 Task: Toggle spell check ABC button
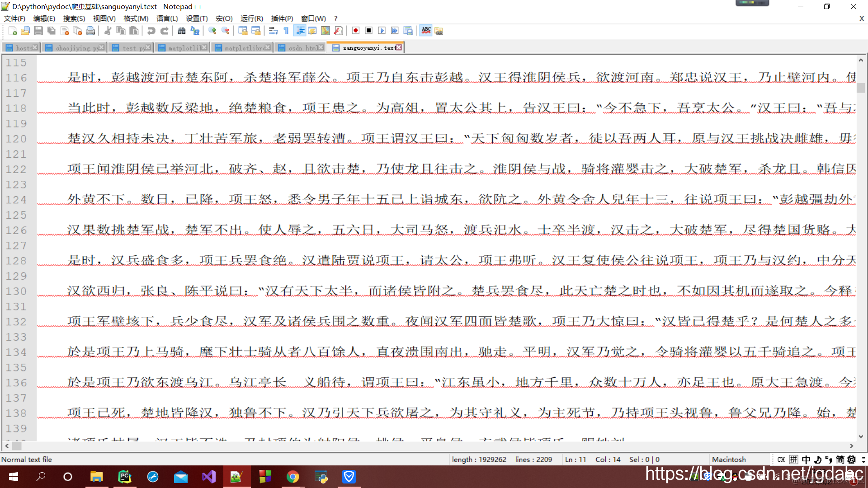click(426, 31)
